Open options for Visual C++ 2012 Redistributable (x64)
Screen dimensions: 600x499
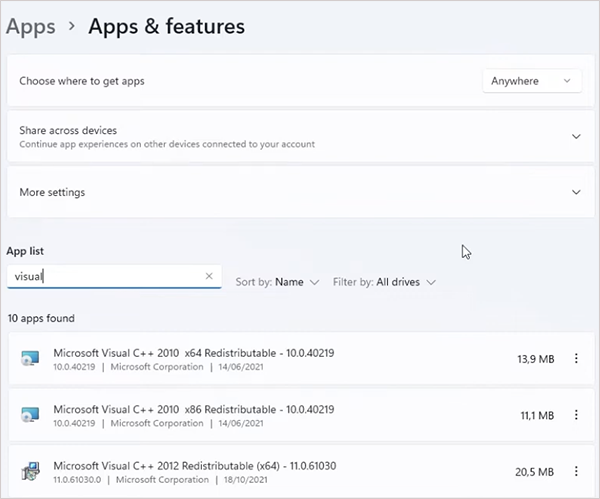tap(576, 471)
